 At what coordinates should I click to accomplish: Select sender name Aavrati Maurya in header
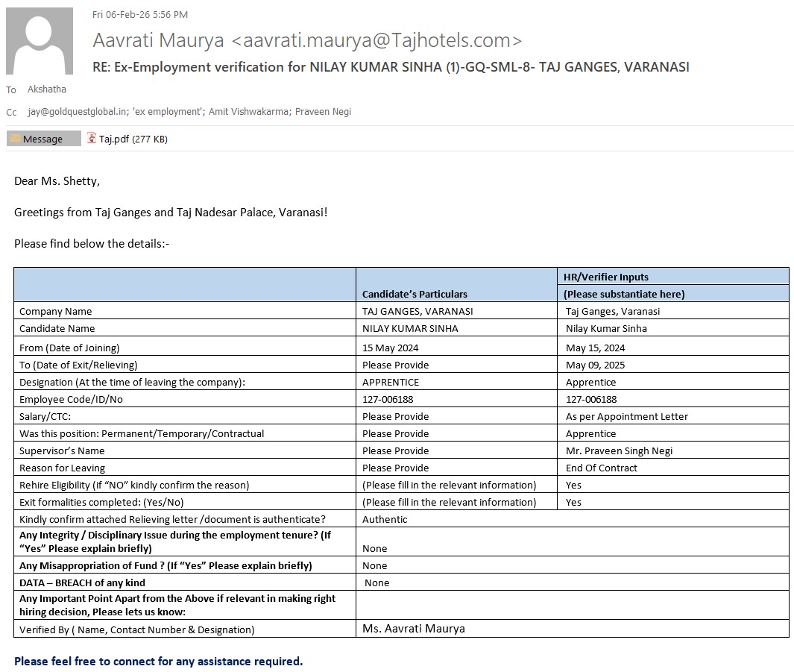[x=158, y=40]
